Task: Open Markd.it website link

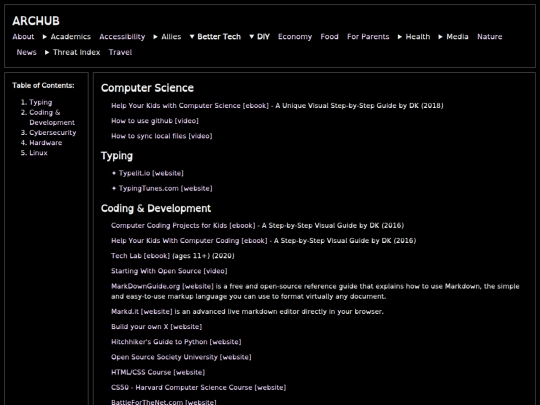Action: click(x=142, y=312)
